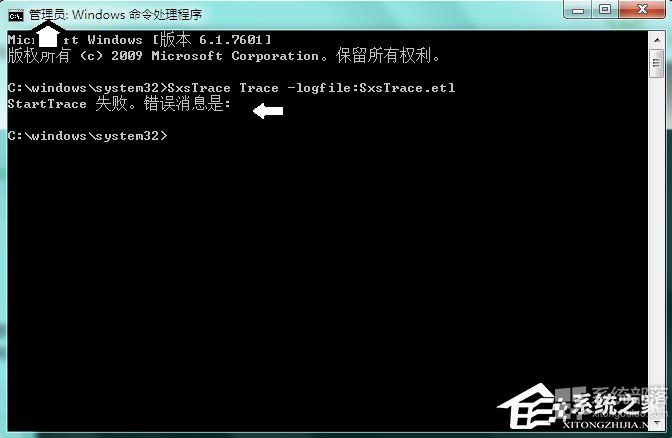Click the scrollbar up arrow

point(657,40)
